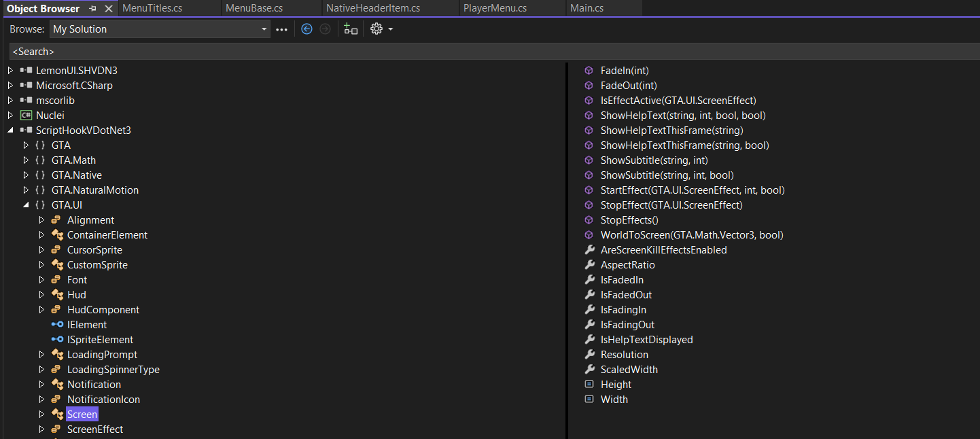Select ScreenEffect in the tree
The height and width of the screenshot is (439, 980).
click(95, 429)
